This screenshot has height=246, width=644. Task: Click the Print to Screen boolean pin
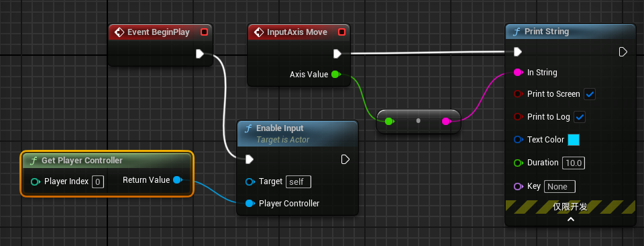(x=518, y=94)
